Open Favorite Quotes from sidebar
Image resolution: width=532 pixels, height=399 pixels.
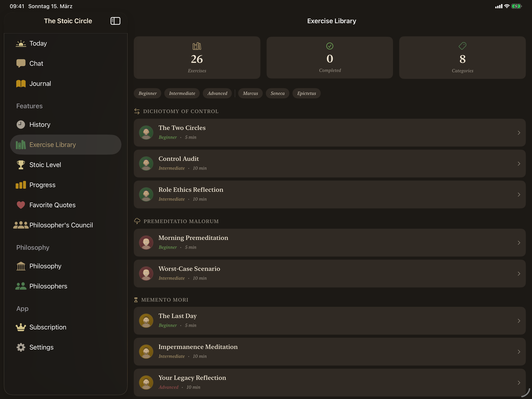click(x=66, y=205)
